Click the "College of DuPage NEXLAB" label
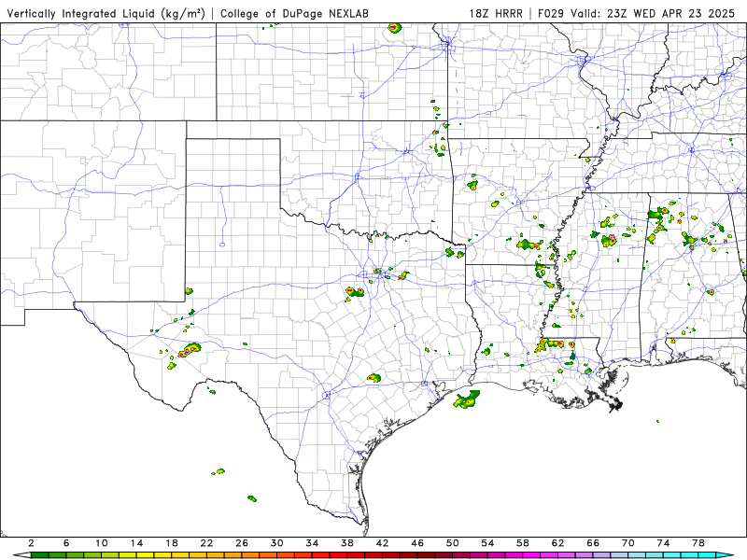 click(x=294, y=13)
